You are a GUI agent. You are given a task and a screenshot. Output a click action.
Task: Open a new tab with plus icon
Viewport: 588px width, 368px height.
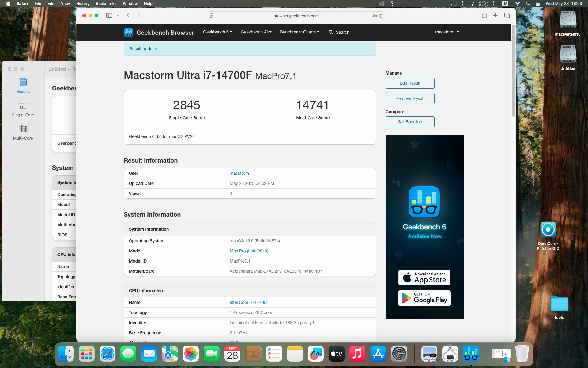tap(495, 16)
